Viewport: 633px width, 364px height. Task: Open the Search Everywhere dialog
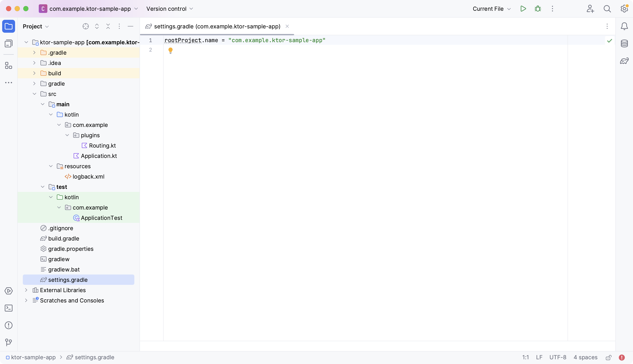click(x=608, y=9)
